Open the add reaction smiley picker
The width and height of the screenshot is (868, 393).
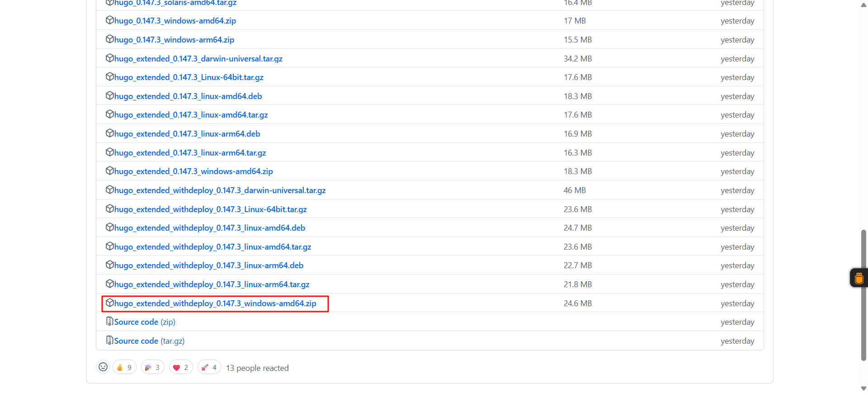point(103,367)
